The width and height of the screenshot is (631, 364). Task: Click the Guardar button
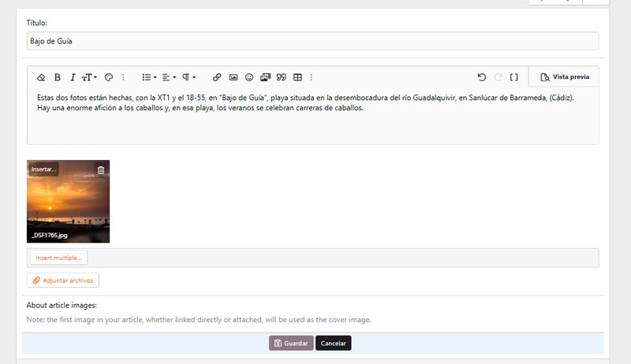tap(291, 343)
